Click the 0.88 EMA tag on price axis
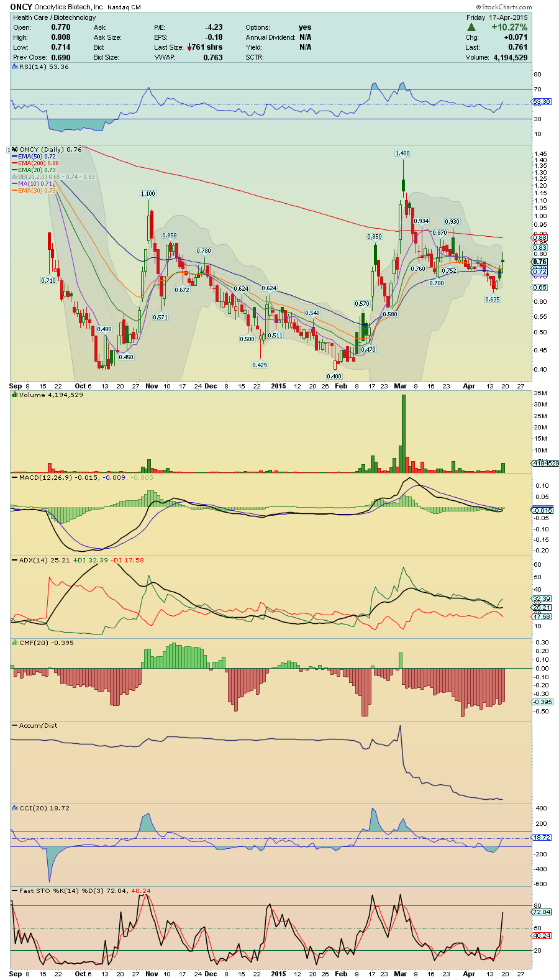Screen dimensions: 559x980 540,237
